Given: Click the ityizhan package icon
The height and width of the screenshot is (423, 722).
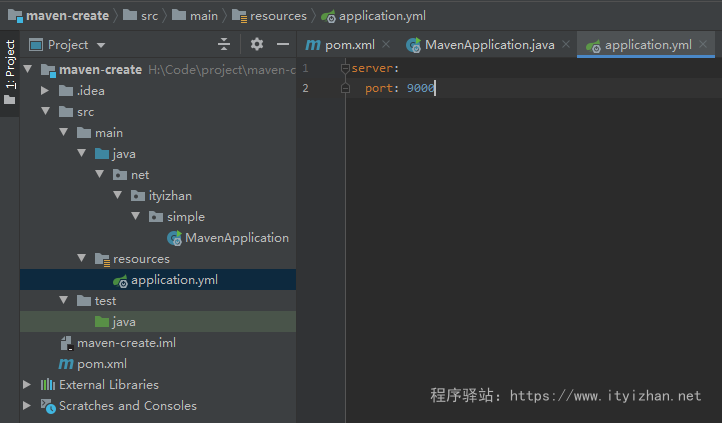Looking at the screenshot, I should [138, 196].
